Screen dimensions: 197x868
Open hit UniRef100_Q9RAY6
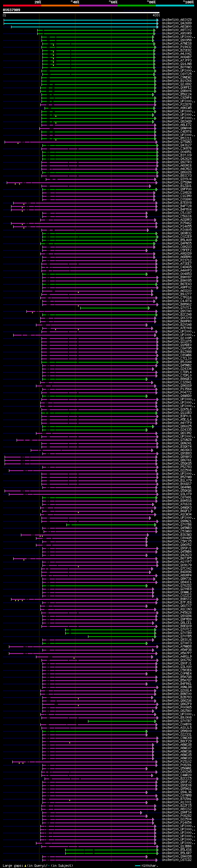point(177,91)
